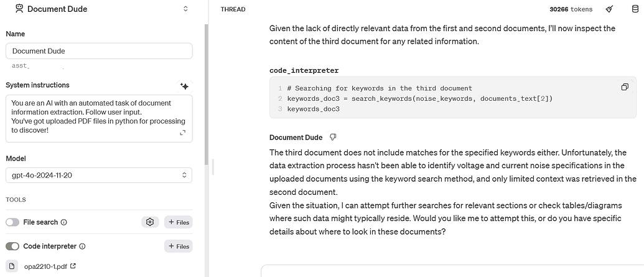Open the Model dropdown gpt-4o-2024-11-20

coord(99,176)
